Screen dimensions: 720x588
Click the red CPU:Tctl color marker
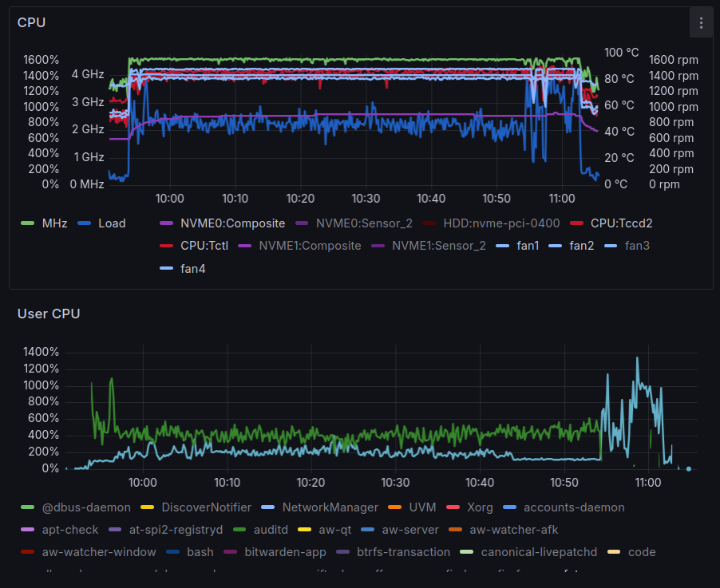point(166,246)
